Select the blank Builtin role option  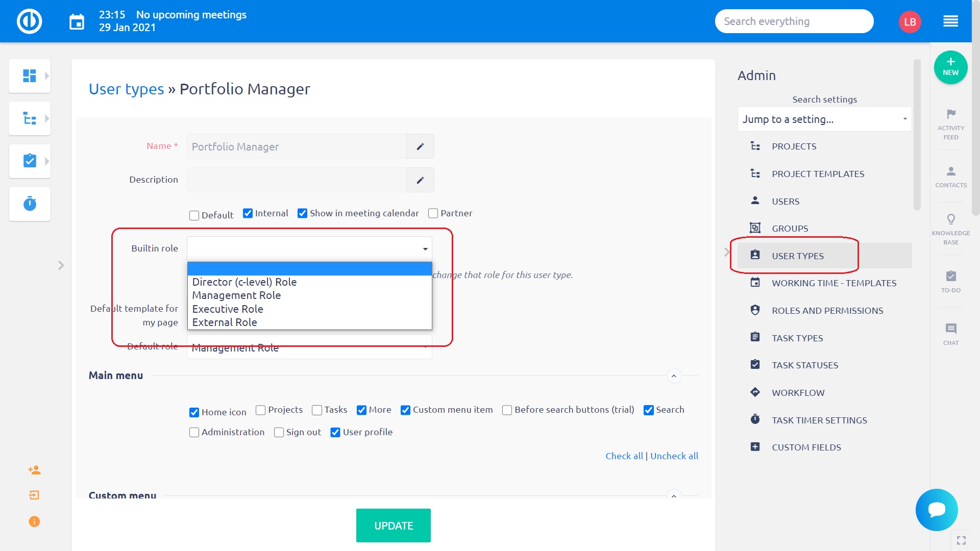[309, 269]
